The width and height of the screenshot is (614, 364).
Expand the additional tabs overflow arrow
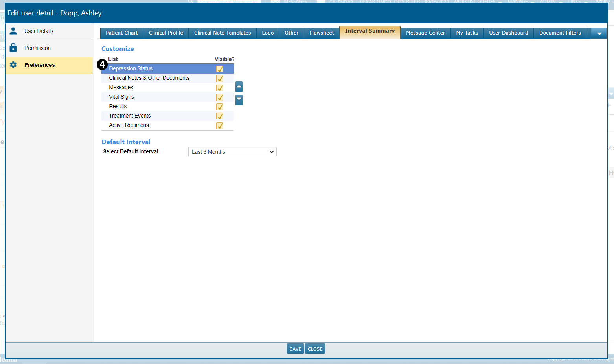tap(599, 33)
